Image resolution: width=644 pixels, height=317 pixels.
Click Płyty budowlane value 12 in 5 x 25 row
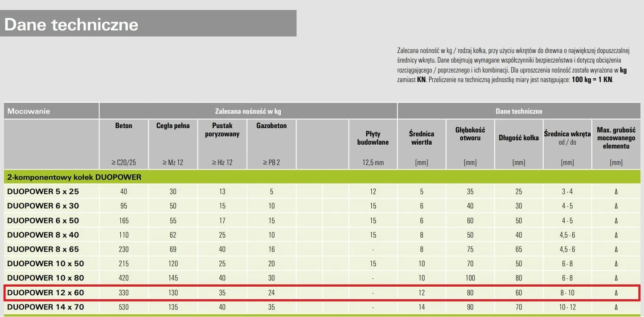tap(373, 192)
